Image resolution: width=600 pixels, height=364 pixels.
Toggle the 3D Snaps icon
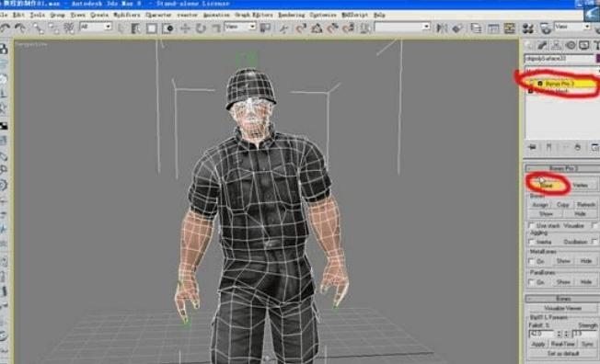[301, 28]
